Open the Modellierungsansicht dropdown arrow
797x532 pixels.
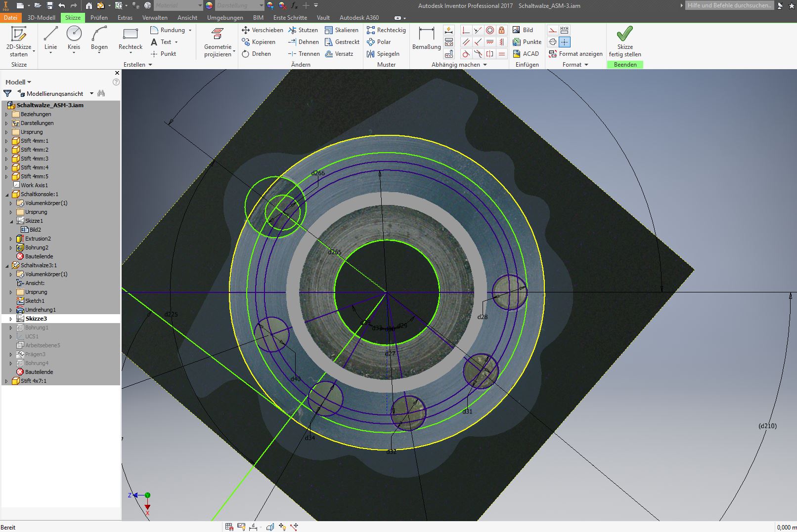coord(91,94)
